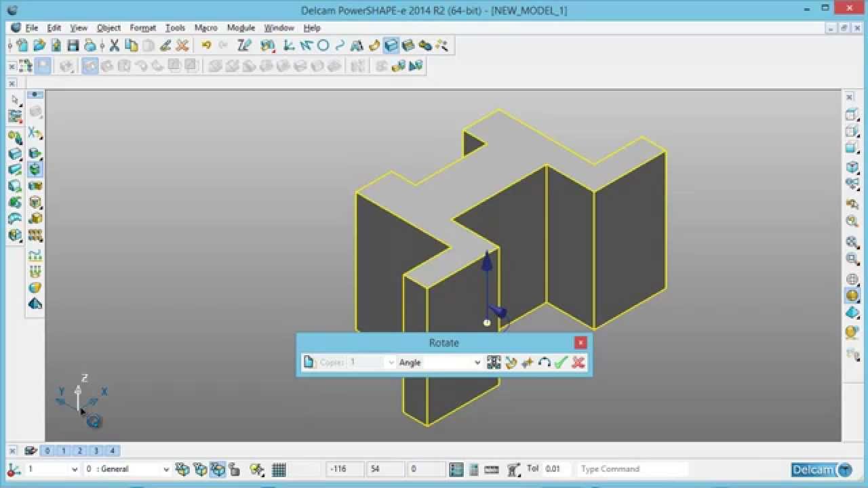
Task: Open the Copies count dropdown in Rotate dialog
Action: coord(391,363)
